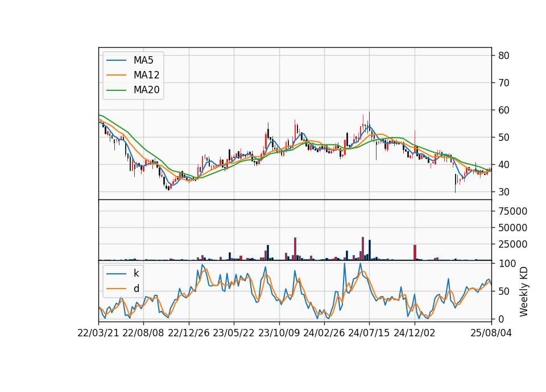This screenshot has width=546, height=392.
Task: Click the MA12 legend label
Action: tap(146, 75)
